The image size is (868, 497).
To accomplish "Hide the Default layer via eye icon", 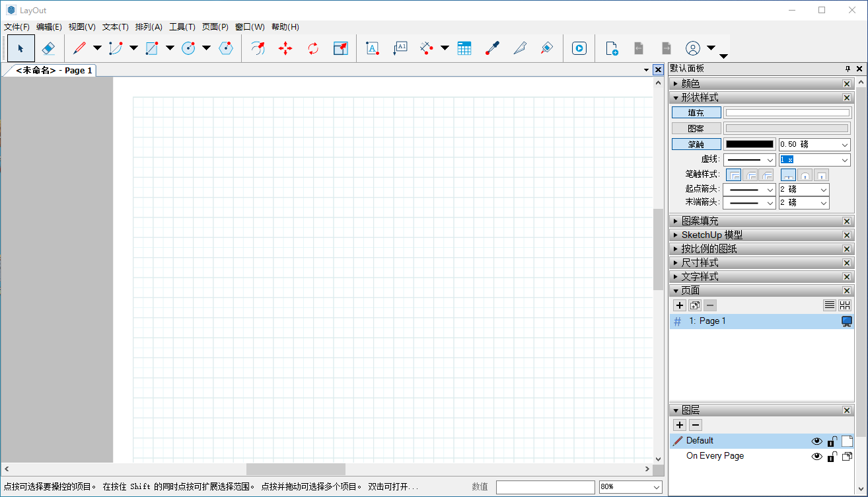I will [x=817, y=441].
